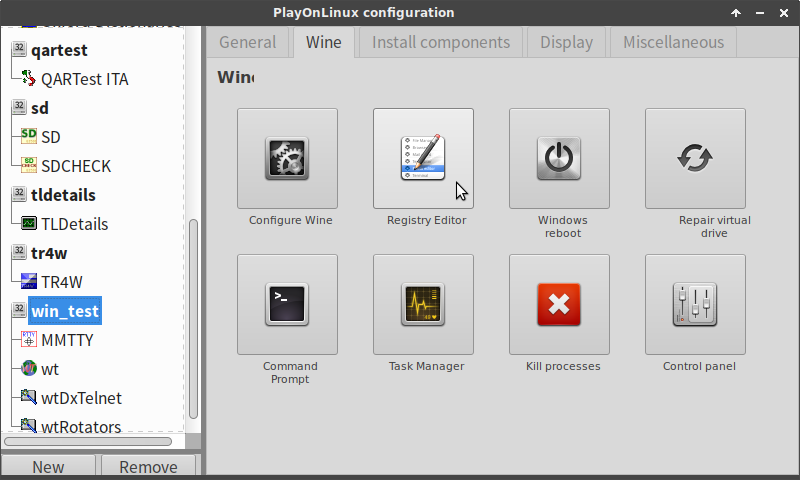Image resolution: width=800 pixels, height=480 pixels.
Task: Select the qartest virtual drive
Action: [59, 50]
